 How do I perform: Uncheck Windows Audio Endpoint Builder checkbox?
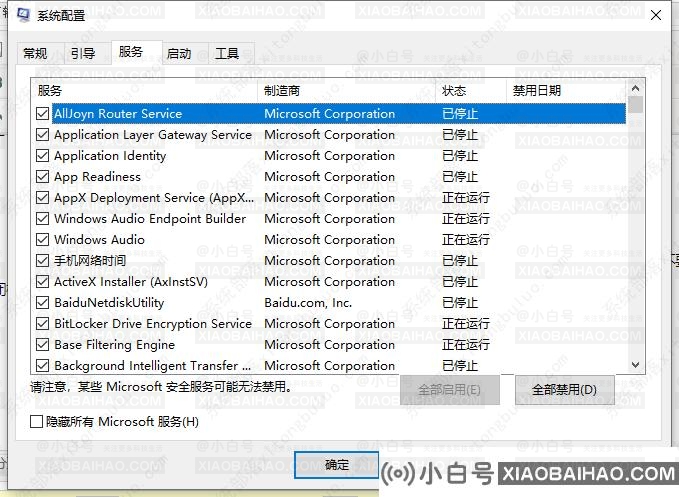point(42,219)
